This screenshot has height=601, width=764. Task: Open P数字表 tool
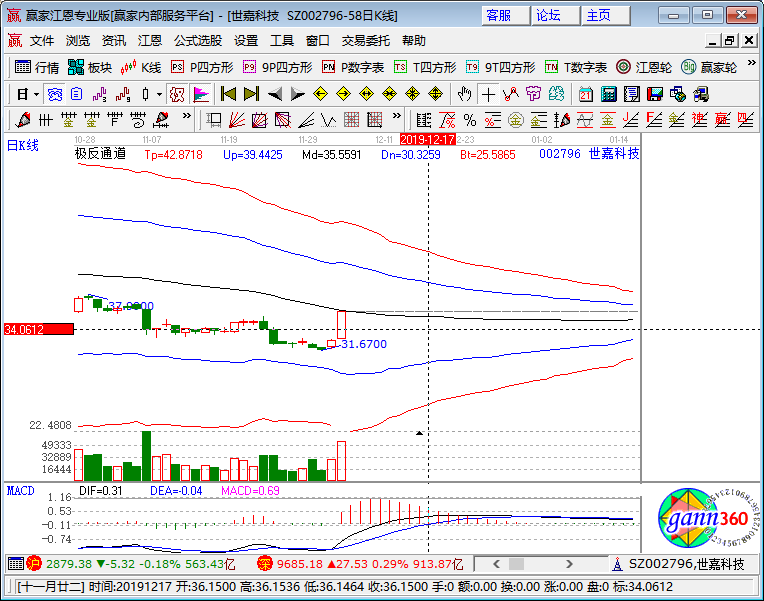pyautogui.click(x=353, y=67)
